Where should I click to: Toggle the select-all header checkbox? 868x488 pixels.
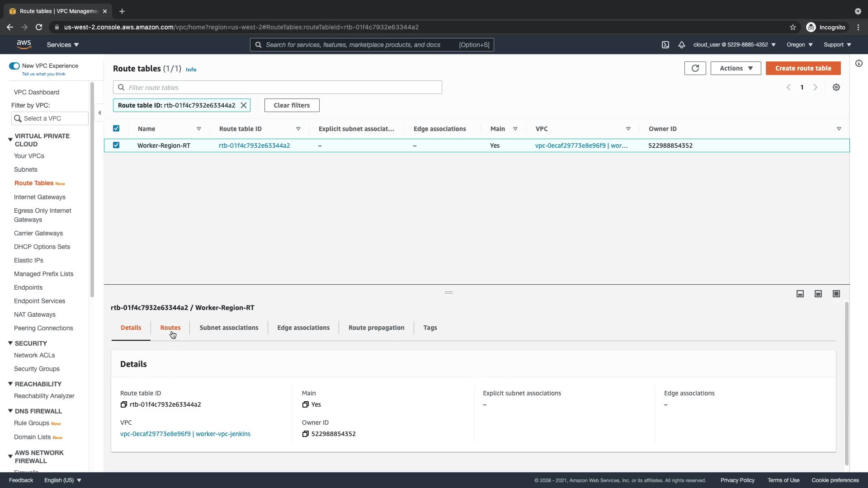(116, 129)
